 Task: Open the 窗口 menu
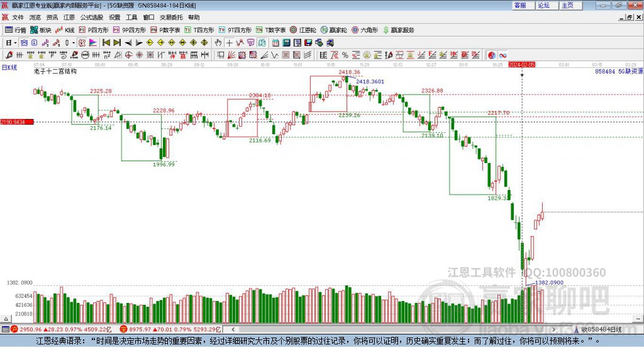tap(148, 17)
